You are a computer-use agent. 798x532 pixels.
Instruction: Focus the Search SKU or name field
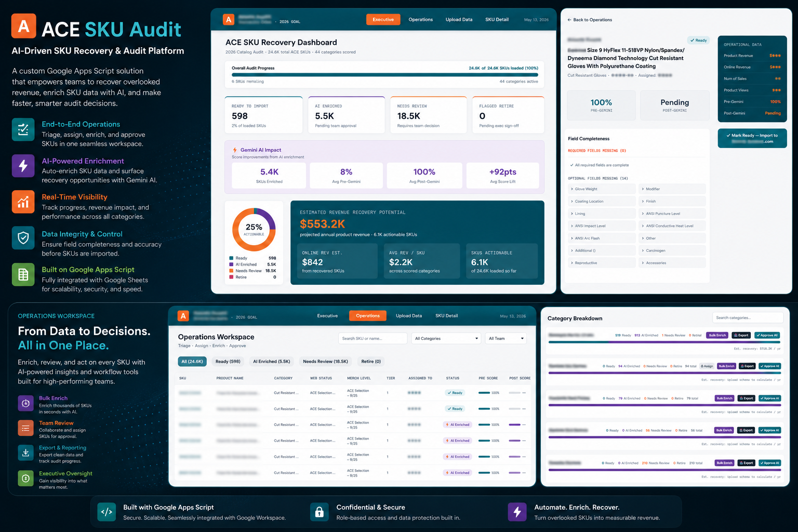click(373, 338)
